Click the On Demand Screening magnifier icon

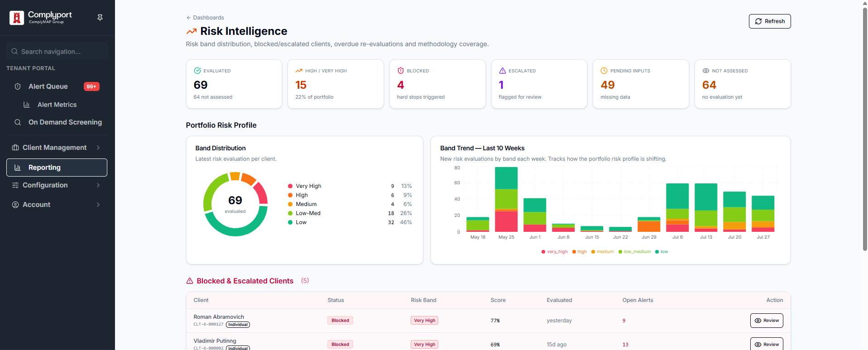coord(18,122)
